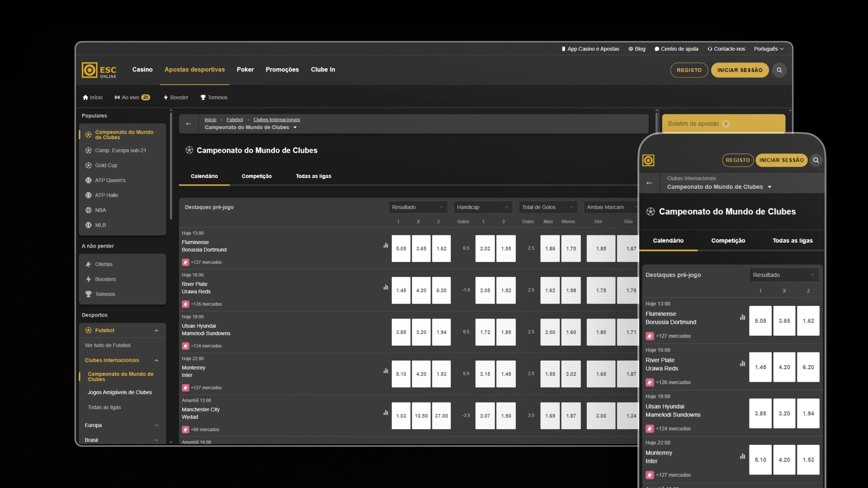Open the Poker main menu item

[245, 70]
